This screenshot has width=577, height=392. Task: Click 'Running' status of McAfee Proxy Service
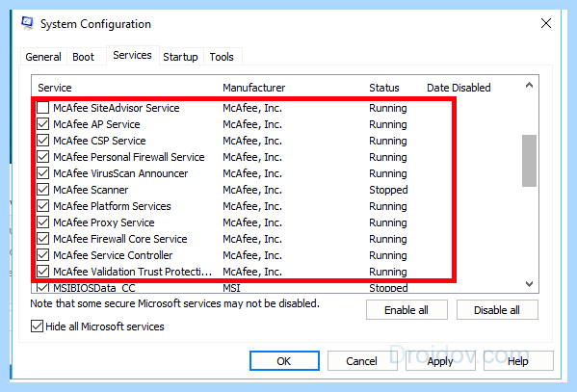point(388,222)
